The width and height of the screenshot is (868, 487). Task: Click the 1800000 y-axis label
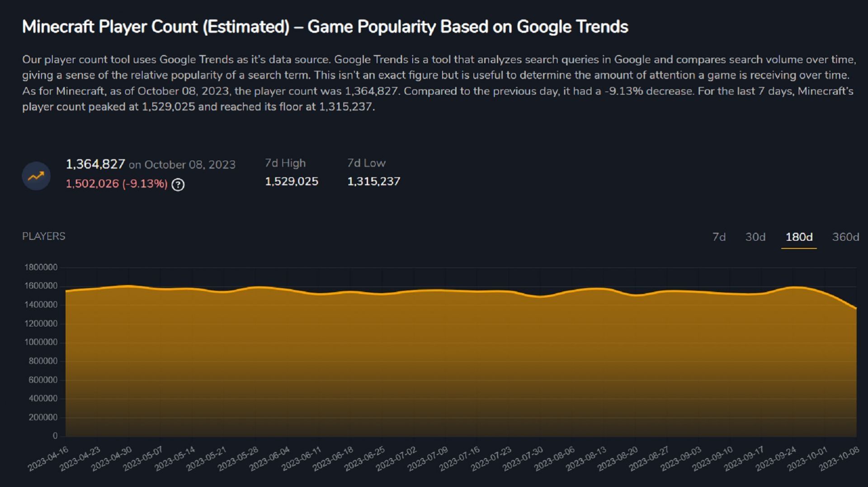tap(41, 267)
